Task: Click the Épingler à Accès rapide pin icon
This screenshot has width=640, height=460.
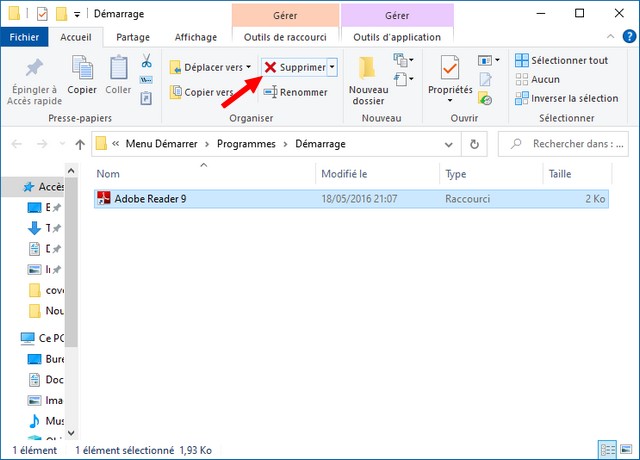Action: (x=34, y=68)
